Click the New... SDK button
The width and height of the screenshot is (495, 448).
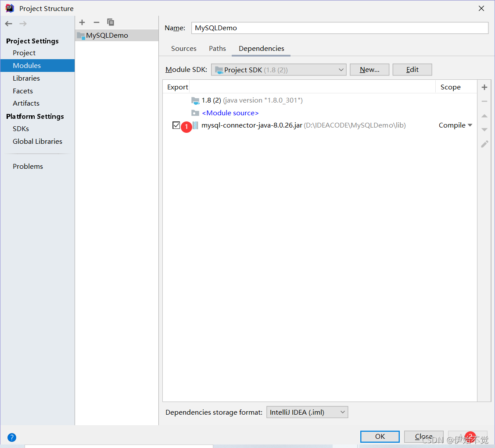point(369,70)
